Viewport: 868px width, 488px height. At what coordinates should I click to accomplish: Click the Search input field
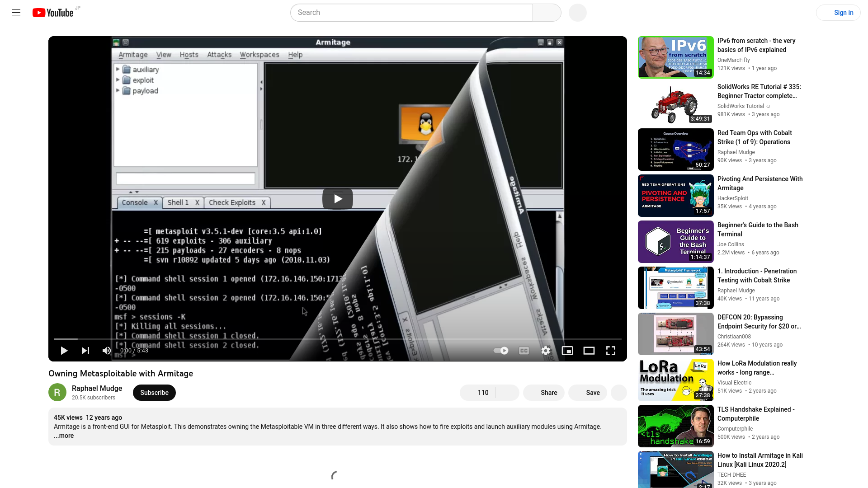pos(411,13)
